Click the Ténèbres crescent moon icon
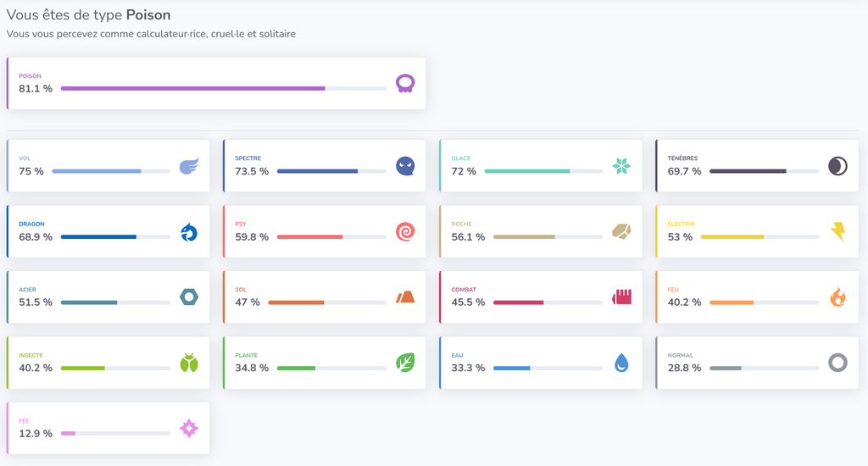 (837, 166)
